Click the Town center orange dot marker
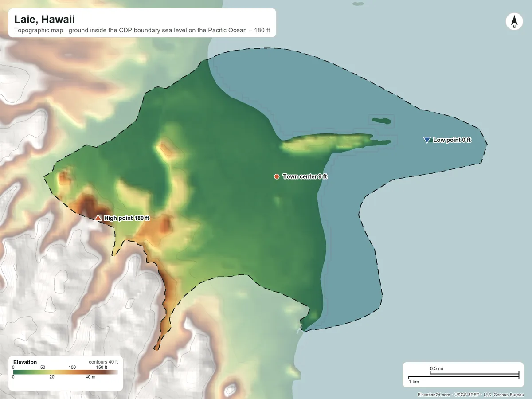The image size is (532, 399). (x=277, y=176)
